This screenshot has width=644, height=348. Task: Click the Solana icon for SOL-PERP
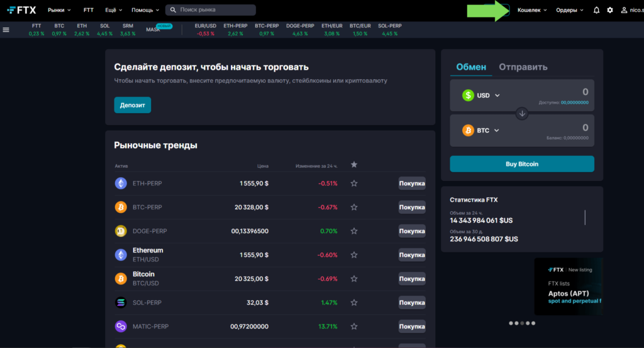[x=121, y=303]
